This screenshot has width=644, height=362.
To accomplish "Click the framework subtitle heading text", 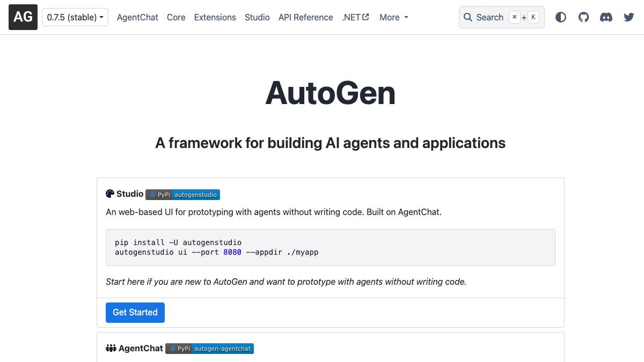I will tap(331, 143).
